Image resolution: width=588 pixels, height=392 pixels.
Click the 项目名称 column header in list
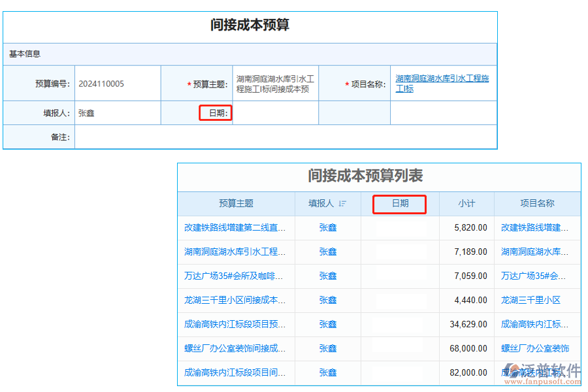click(x=537, y=204)
